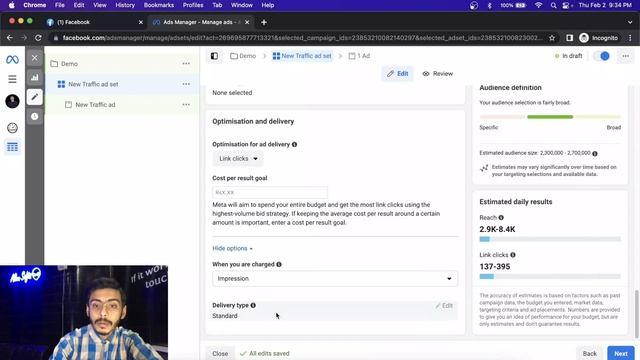Open a new browser tab

(264, 22)
